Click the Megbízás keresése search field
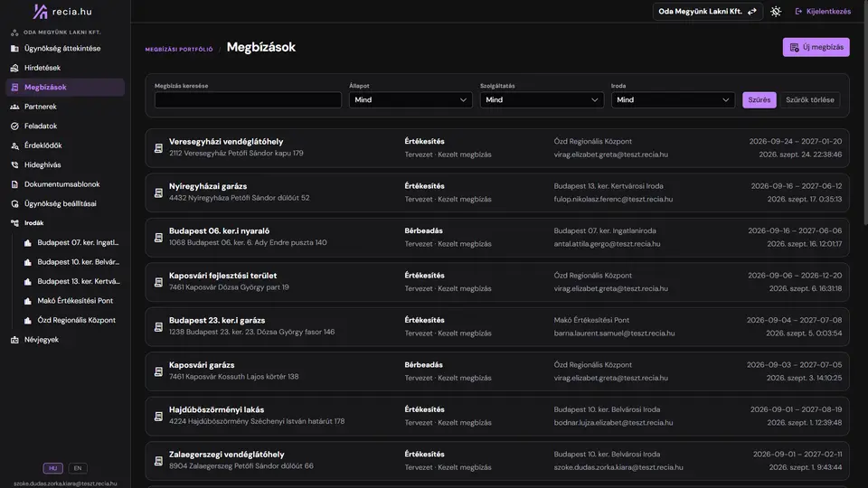 click(248, 100)
